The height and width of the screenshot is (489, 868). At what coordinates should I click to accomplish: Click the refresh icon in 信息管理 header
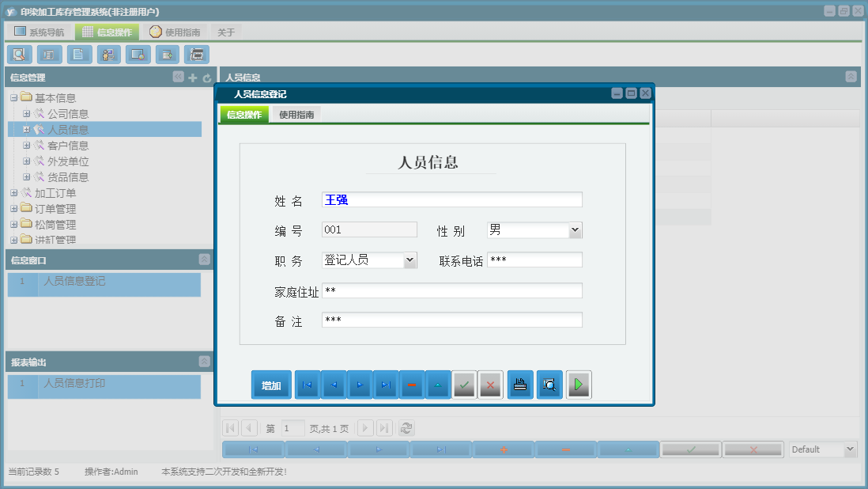coord(207,78)
